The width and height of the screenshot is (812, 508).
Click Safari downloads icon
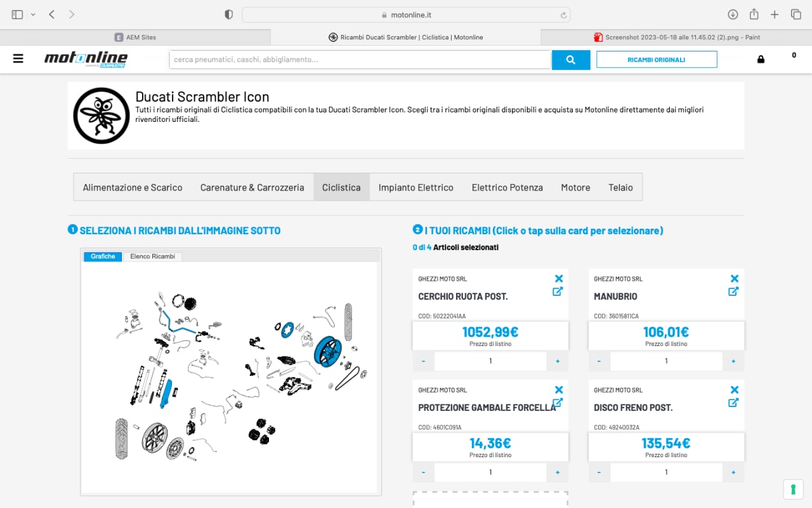(x=733, y=15)
